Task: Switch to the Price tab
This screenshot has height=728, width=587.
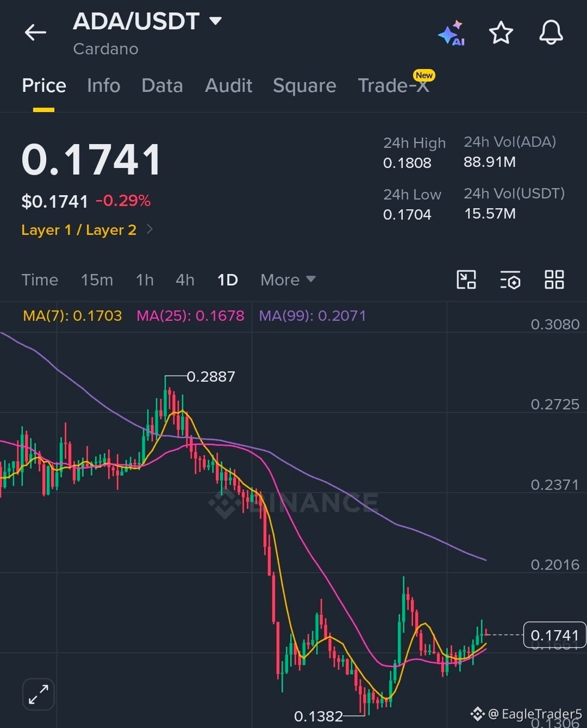Action: [x=44, y=85]
